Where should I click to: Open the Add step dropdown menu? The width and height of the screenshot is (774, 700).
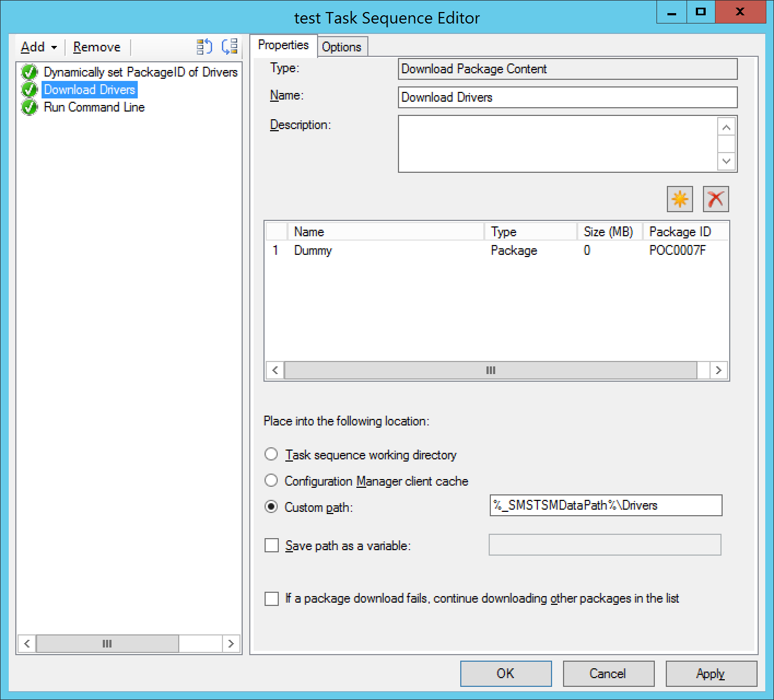pos(39,47)
